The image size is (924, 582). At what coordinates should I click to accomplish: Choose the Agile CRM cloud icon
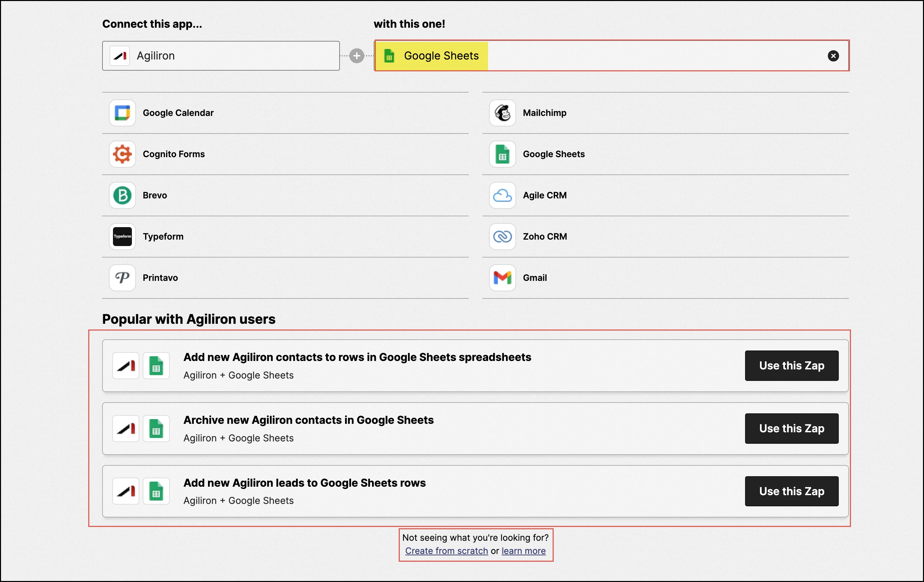click(502, 195)
